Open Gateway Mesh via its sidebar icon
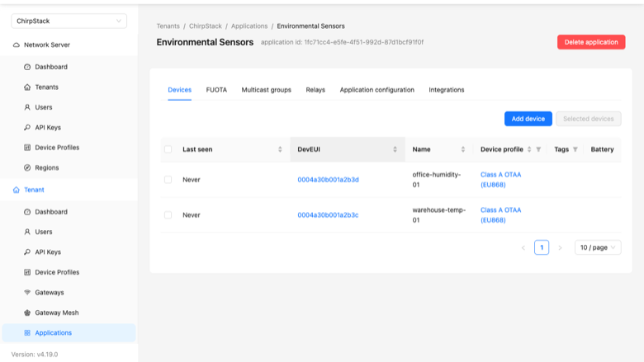This screenshot has width=644, height=362. [x=27, y=313]
